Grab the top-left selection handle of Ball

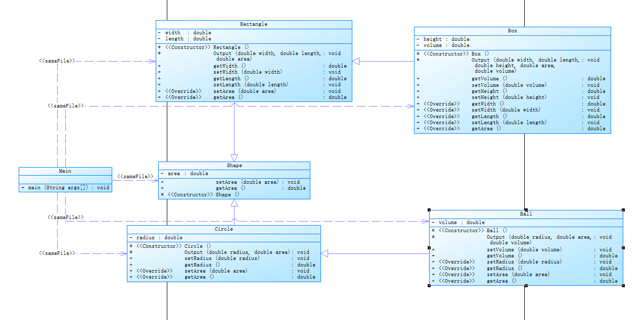(429, 209)
